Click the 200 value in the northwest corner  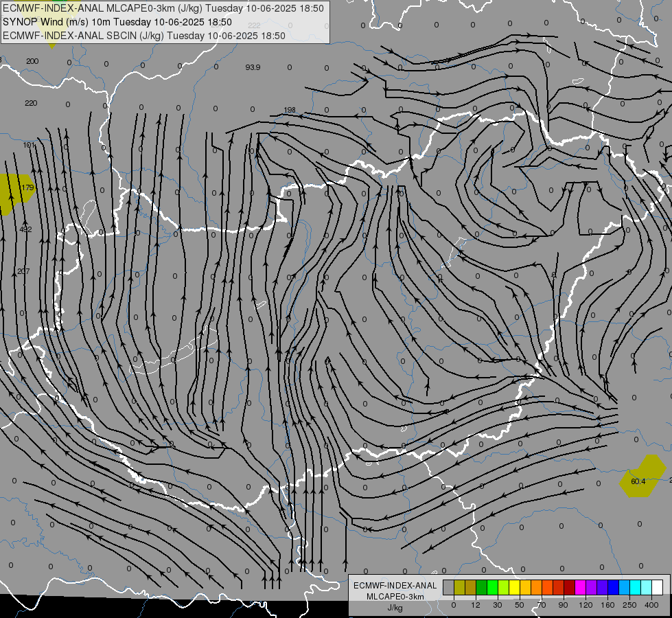(x=32, y=61)
